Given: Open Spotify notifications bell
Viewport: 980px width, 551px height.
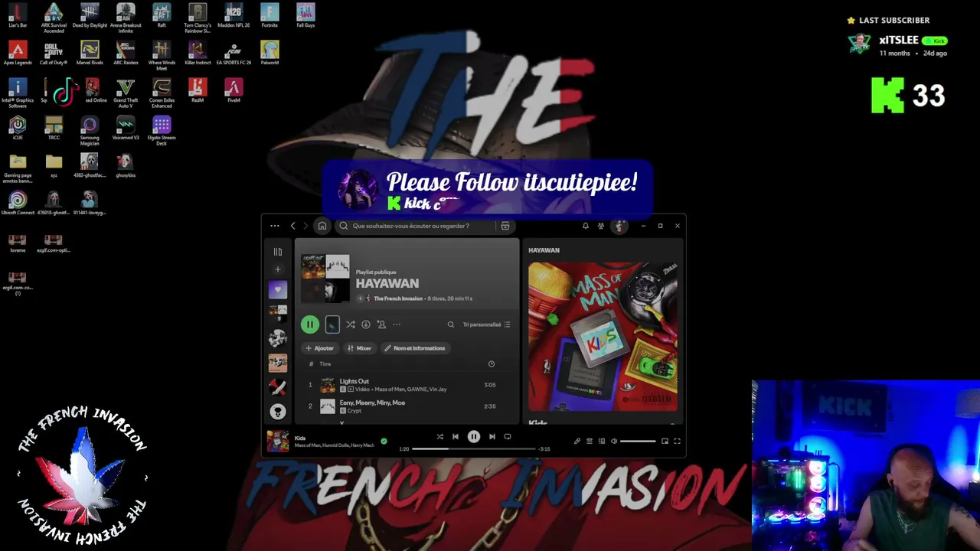Looking at the screenshot, I should (x=586, y=226).
